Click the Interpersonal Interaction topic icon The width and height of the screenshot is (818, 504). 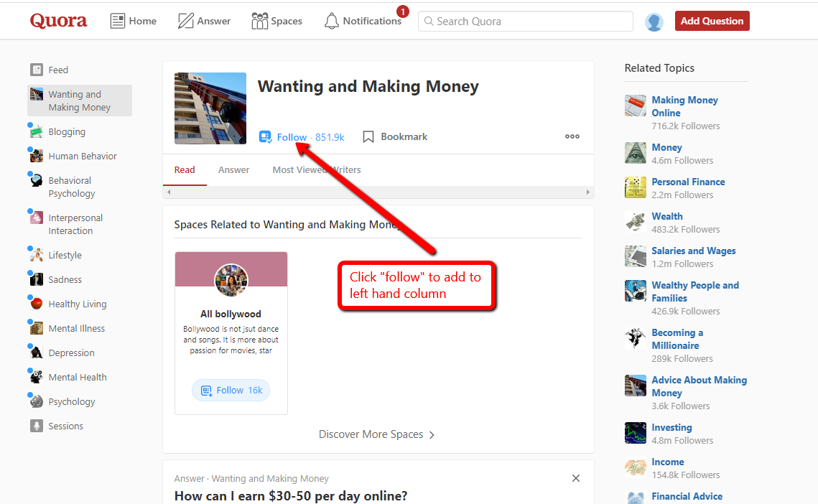(x=36, y=218)
